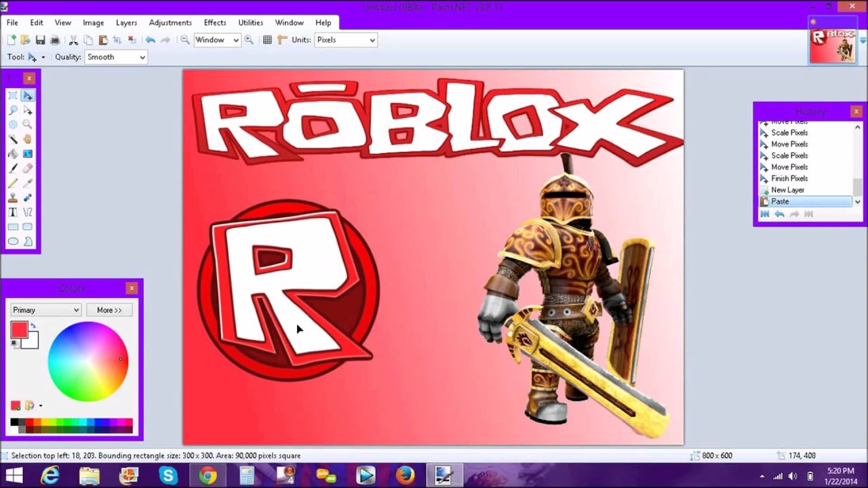Open the Adjustments menu

(x=170, y=22)
